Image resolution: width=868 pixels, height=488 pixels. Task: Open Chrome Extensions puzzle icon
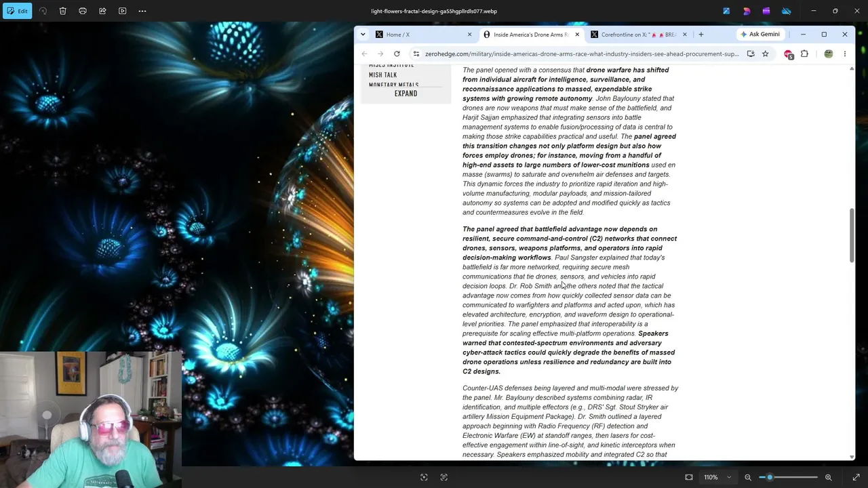tap(804, 54)
